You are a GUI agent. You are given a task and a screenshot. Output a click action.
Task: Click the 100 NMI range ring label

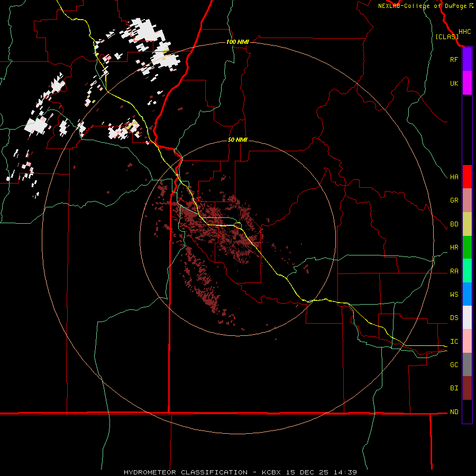237,42
